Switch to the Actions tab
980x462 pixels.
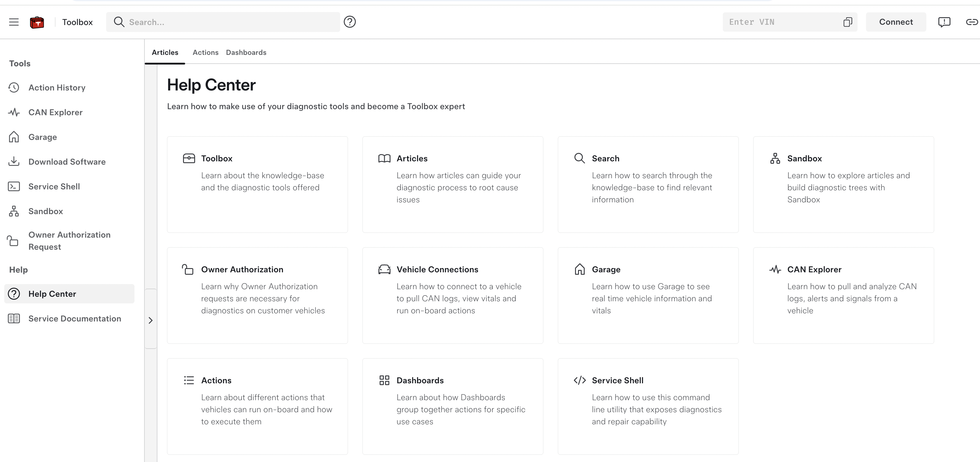click(205, 52)
